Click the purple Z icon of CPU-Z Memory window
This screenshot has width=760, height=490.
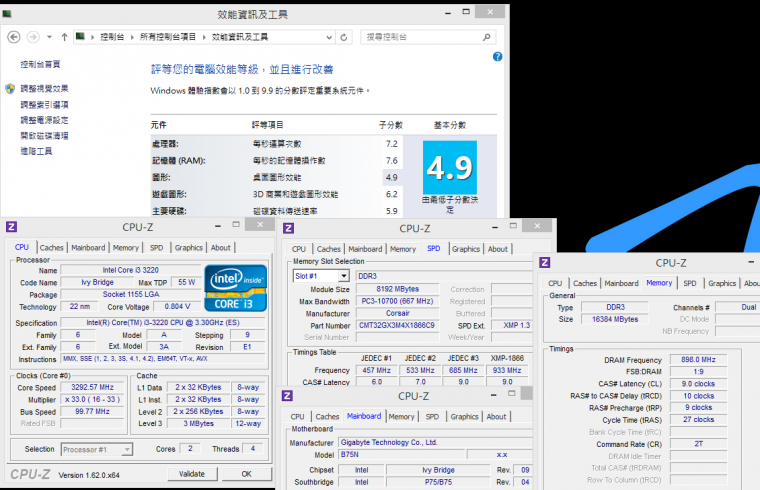(x=545, y=263)
